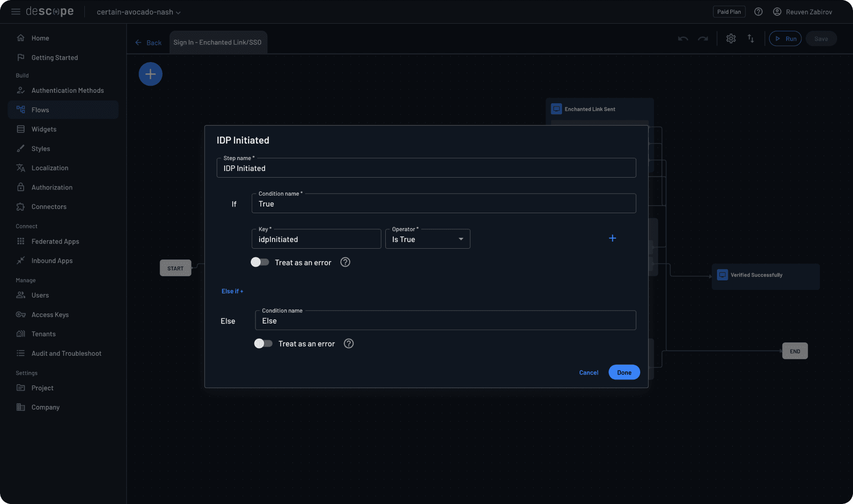Open the Widgets section
Image resolution: width=853 pixels, height=504 pixels.
44,129
